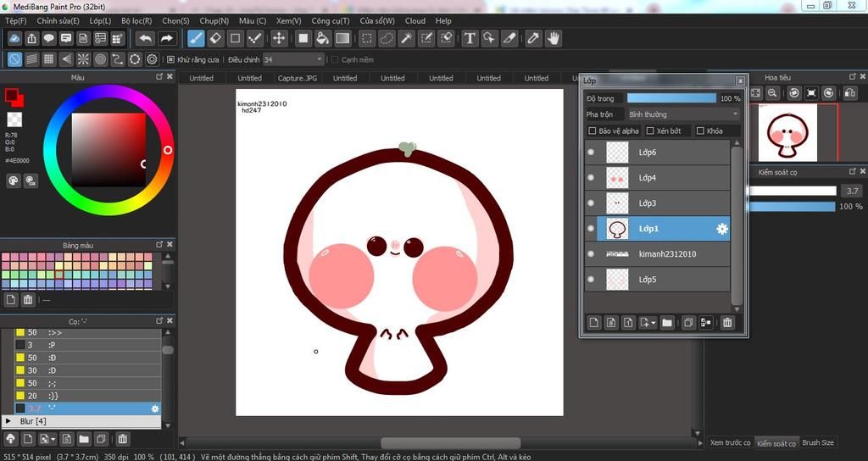Open the cloud save icon
This screenshot has width=868, height=461.
pyautogui.click(x=14, y=38)
